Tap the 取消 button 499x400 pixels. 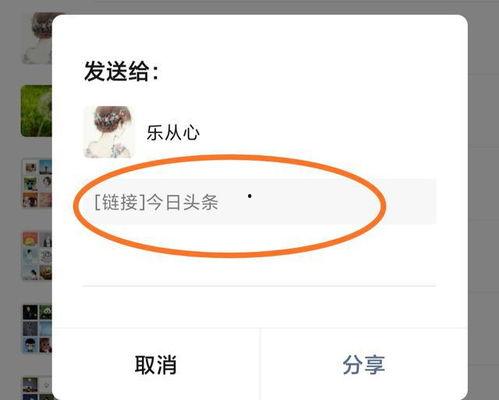click(x=156, y=364)
